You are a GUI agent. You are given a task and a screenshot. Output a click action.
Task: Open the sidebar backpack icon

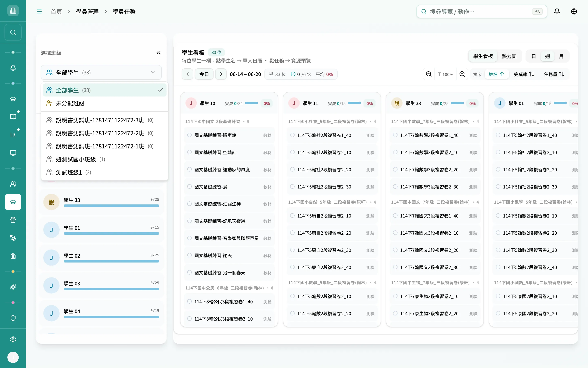(13, 256)
